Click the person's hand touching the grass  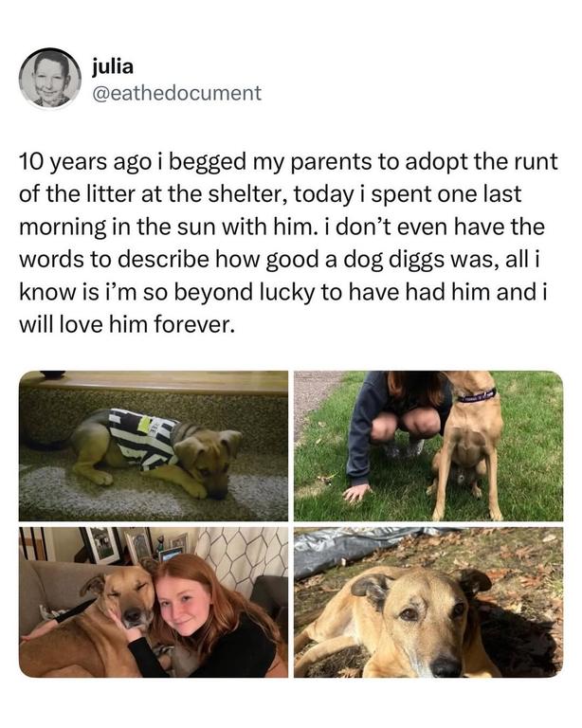click(356, 492)
